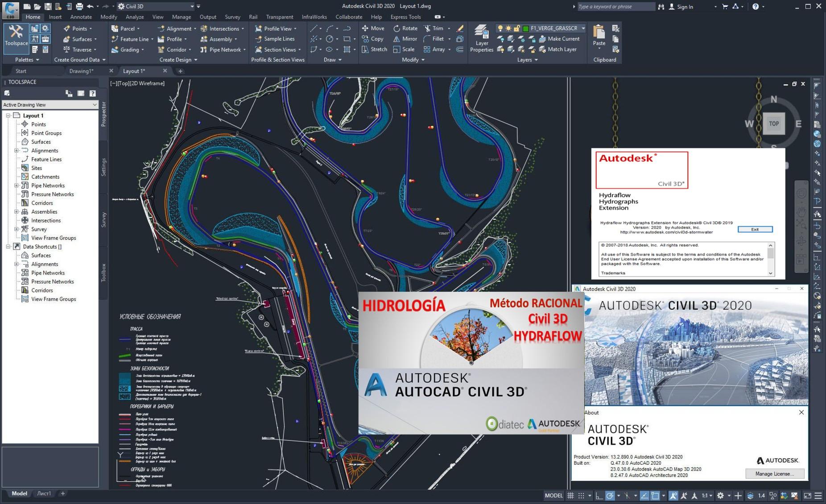Image resolution: width=826 pixels, height=504 pixels.
Task: Toggle the drawing grid display
Action: tap(570, 496)
